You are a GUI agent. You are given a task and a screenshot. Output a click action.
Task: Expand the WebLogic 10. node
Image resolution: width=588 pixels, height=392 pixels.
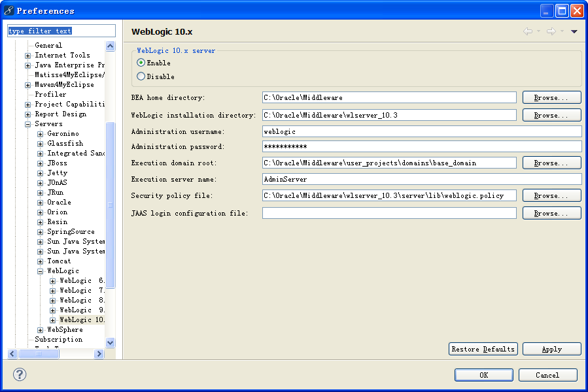click(52, 320)
